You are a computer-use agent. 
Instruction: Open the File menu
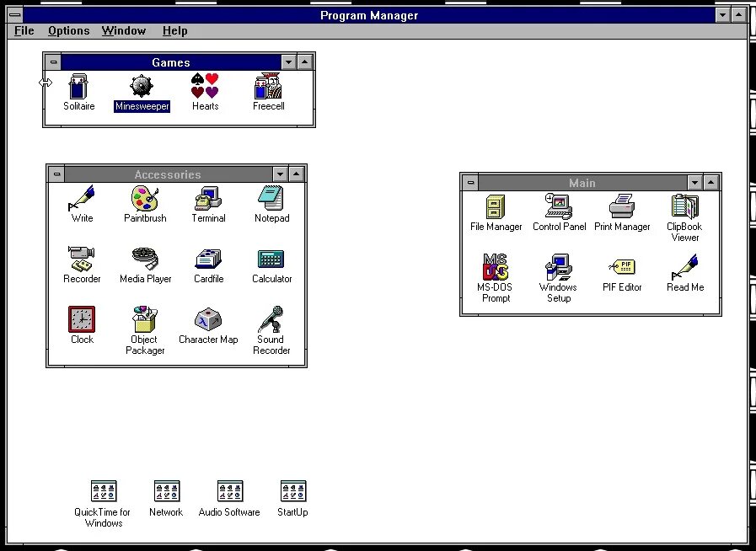coord(24,31)
